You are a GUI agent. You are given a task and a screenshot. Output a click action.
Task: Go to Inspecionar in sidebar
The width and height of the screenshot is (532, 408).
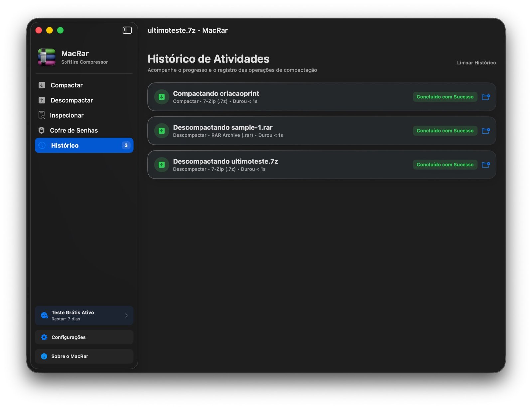(84, 115)
